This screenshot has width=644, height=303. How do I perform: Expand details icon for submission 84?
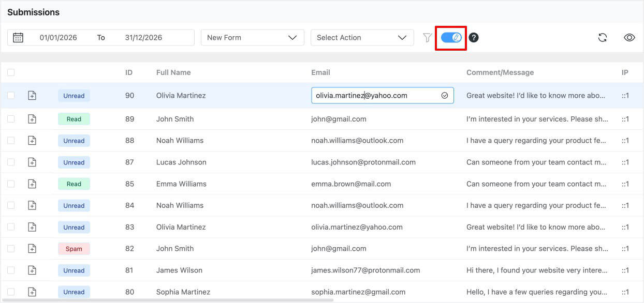32,206
